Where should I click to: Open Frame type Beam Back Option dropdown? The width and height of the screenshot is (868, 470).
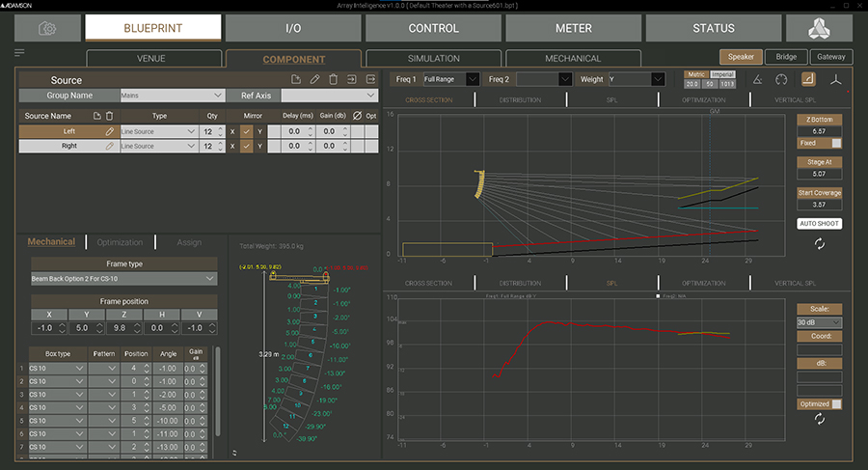click(x=124, y=278)
